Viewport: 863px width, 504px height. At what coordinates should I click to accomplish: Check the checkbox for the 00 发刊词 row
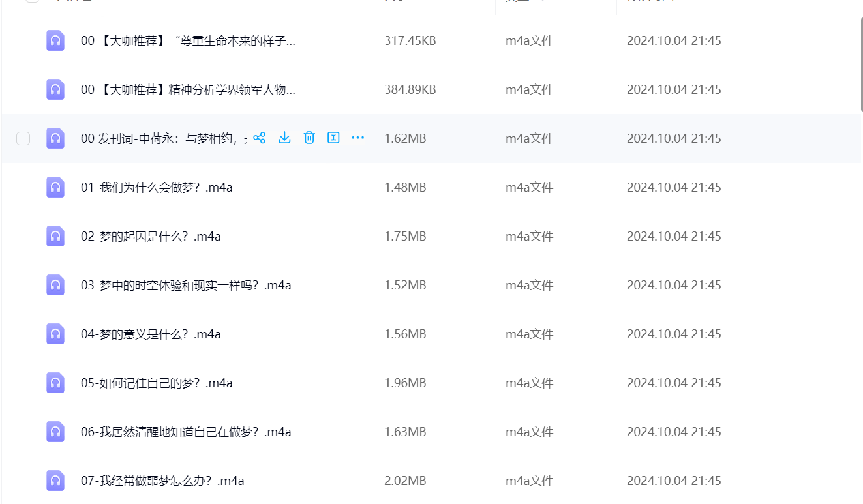[23, 138]
